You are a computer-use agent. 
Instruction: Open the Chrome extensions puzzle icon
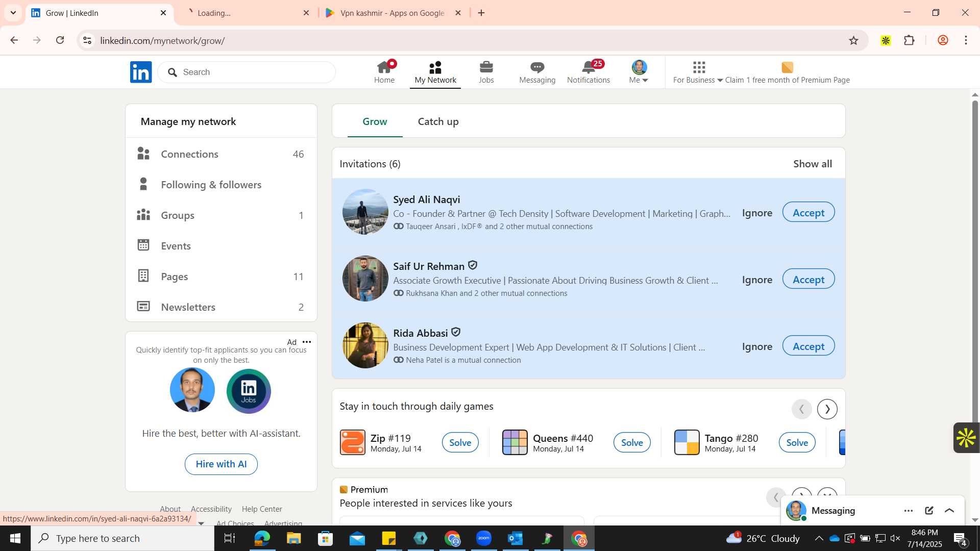(909, 40)
